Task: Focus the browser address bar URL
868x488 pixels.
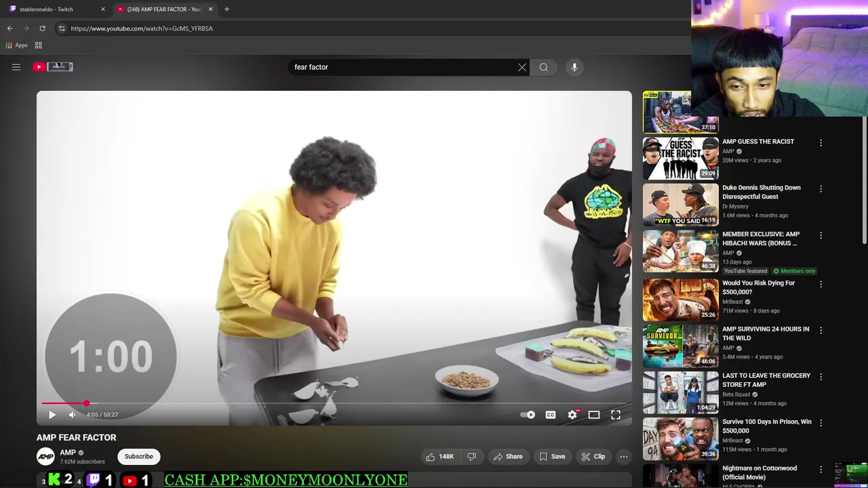Action: (x=142, y=28)
